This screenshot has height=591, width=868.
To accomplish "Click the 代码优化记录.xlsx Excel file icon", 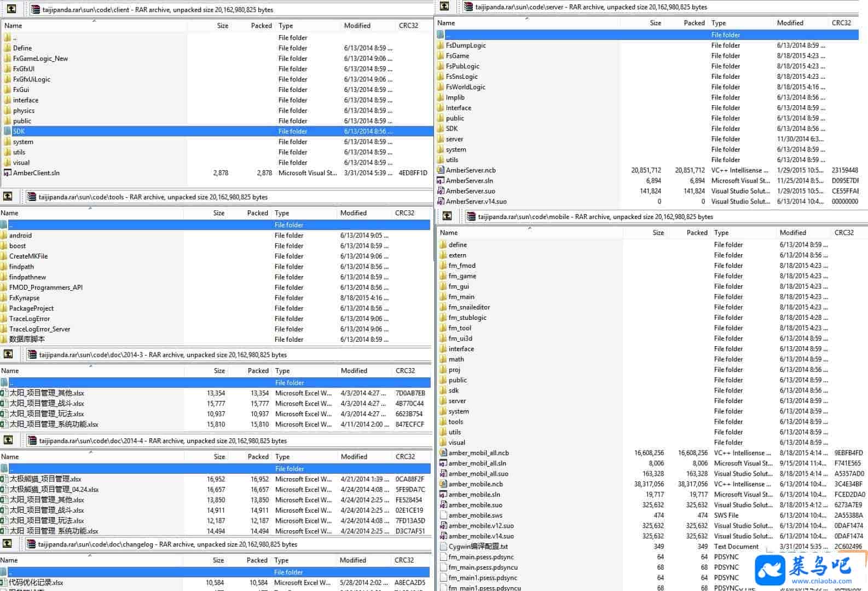I will click(3, 583).
